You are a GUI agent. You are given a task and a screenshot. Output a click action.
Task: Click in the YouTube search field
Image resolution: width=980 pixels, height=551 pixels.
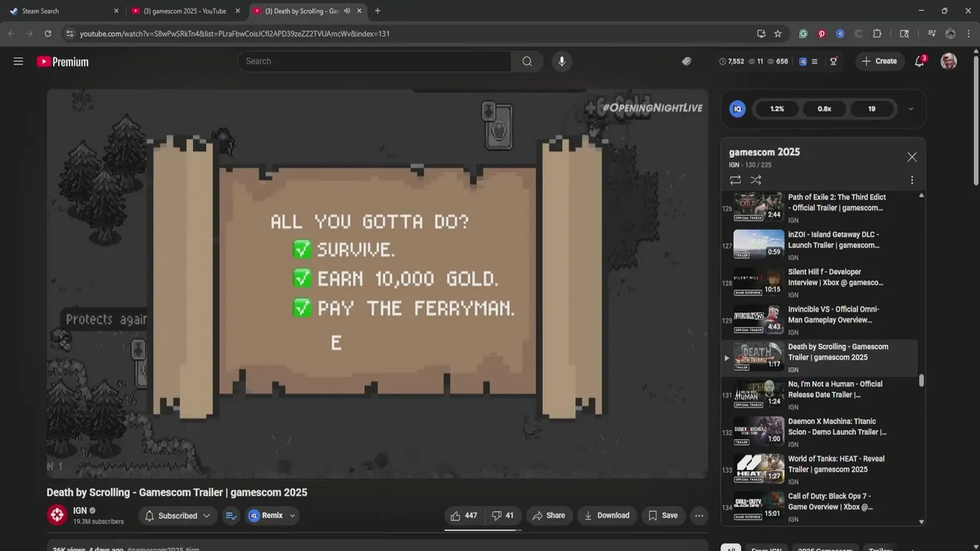click(375, 61)
